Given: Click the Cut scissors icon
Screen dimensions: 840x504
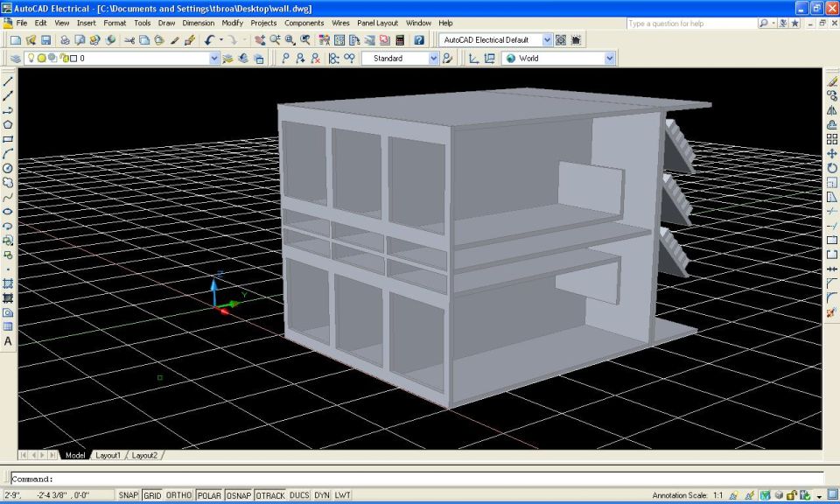Looking at the screenshot, I should point(129,40).
